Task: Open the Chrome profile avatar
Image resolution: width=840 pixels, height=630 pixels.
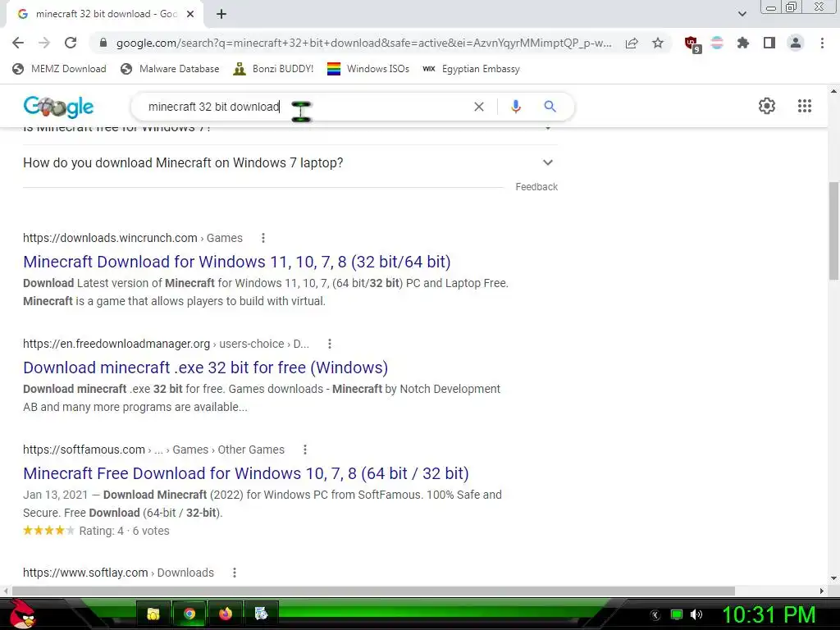Action: pos(796,43)
